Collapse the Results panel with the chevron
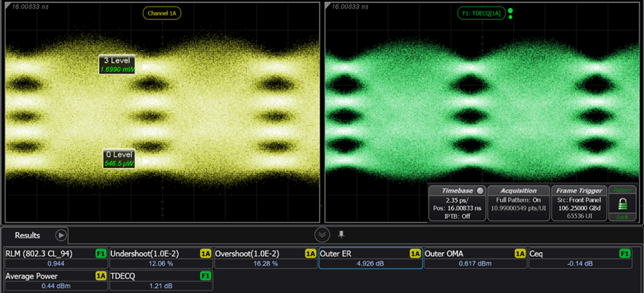 click(x=323, y=235)
